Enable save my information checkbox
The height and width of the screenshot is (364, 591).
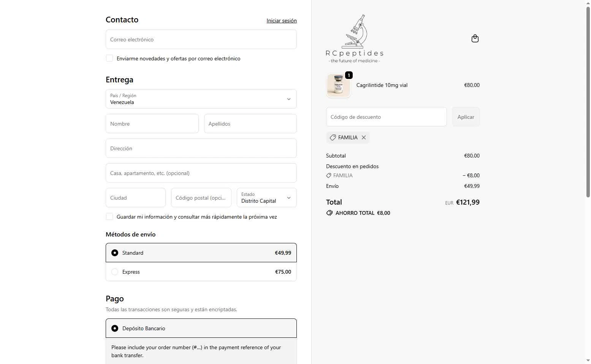(x=109, y=216)
